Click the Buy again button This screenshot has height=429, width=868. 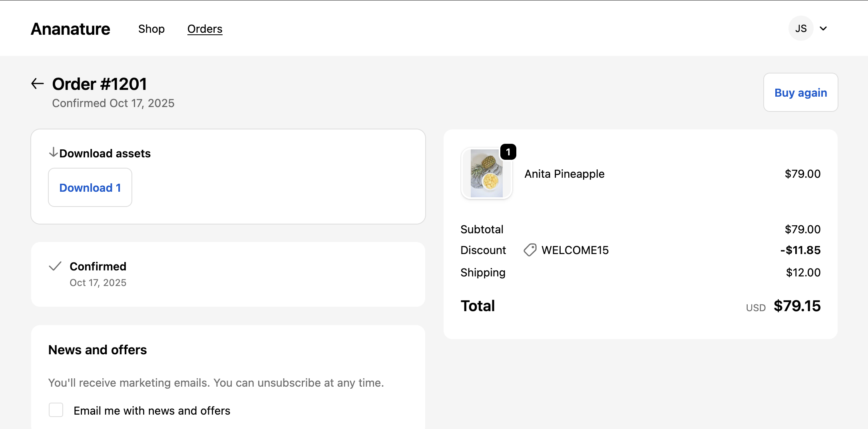click(800, 92)
